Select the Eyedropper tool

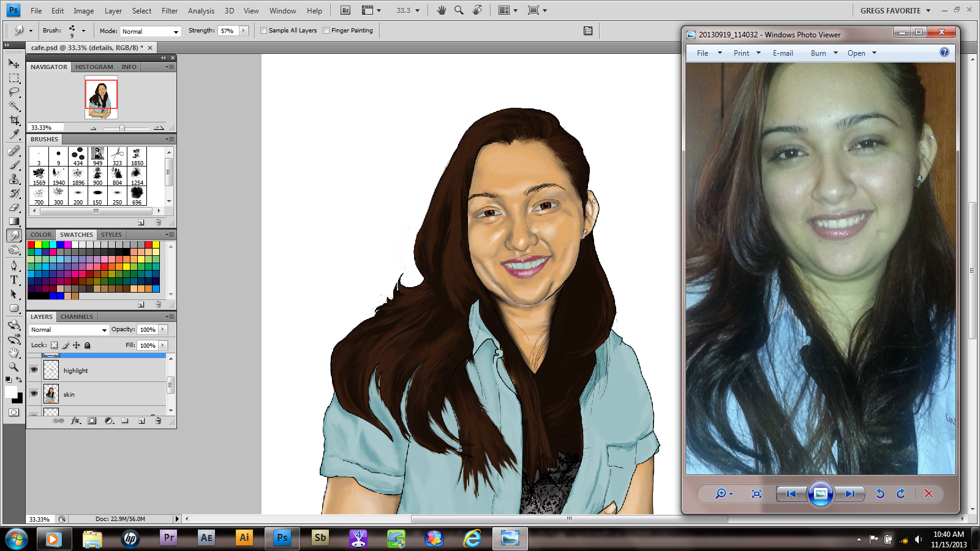click(14, 134)
